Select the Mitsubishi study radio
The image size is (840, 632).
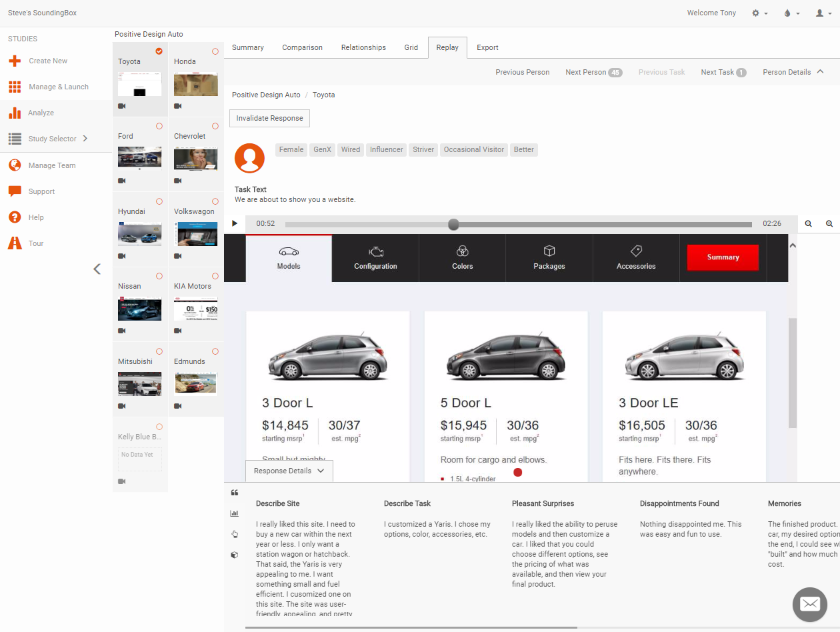click(159, 351)
